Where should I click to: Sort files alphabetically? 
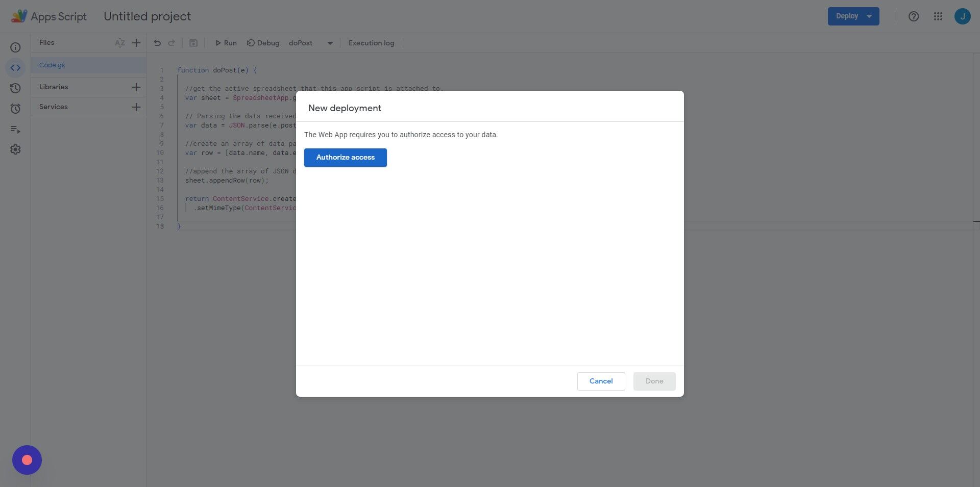(x=120, y=43)
